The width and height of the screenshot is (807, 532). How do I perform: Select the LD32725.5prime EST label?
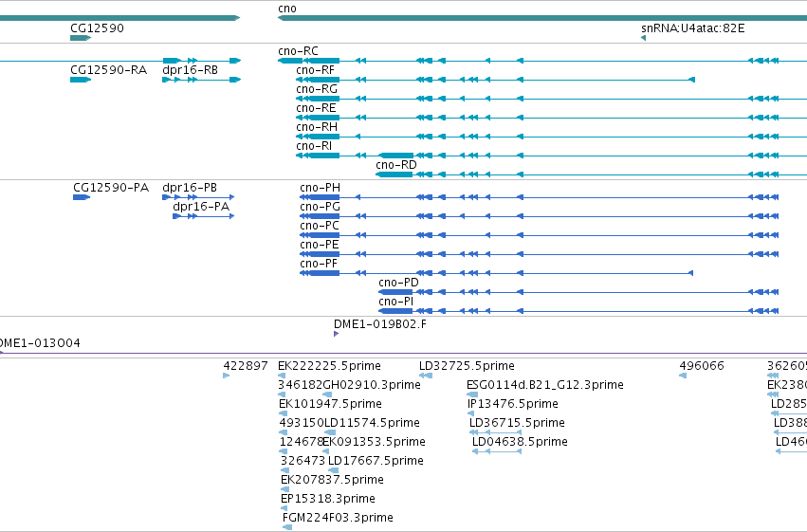467,366
